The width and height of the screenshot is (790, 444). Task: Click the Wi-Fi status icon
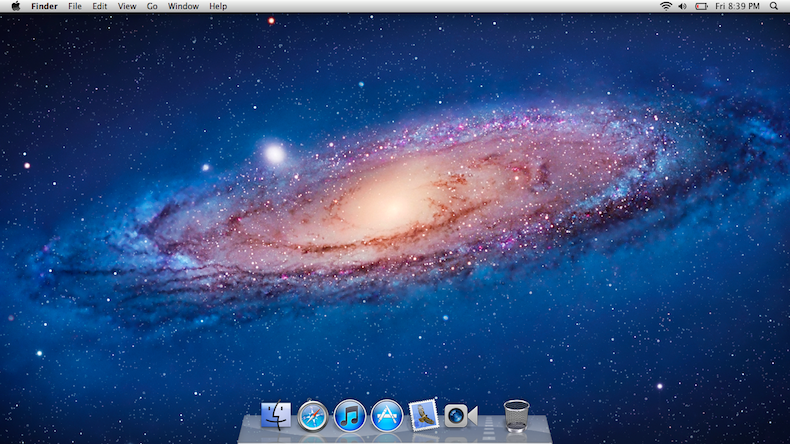tap(666, 6)
